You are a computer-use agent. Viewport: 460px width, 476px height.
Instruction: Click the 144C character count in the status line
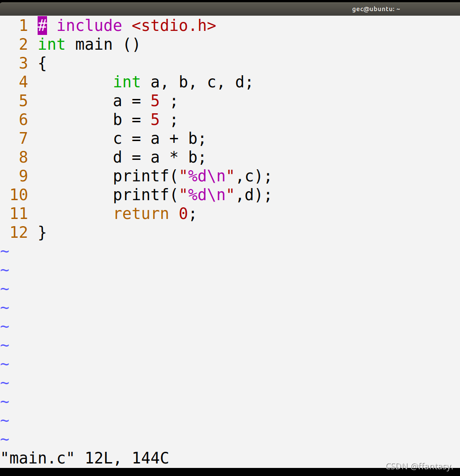150,458
